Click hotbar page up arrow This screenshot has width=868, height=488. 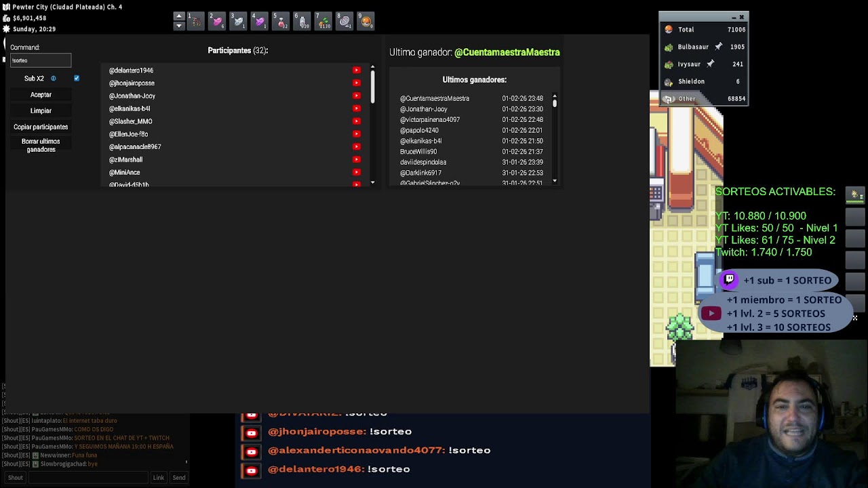click(x=179, y=16)
